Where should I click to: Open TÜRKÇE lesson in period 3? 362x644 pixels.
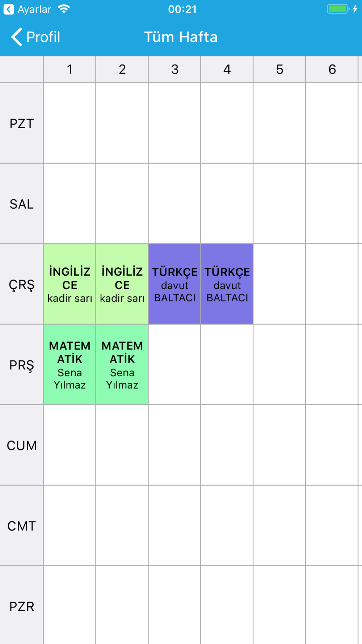[174, 284]
